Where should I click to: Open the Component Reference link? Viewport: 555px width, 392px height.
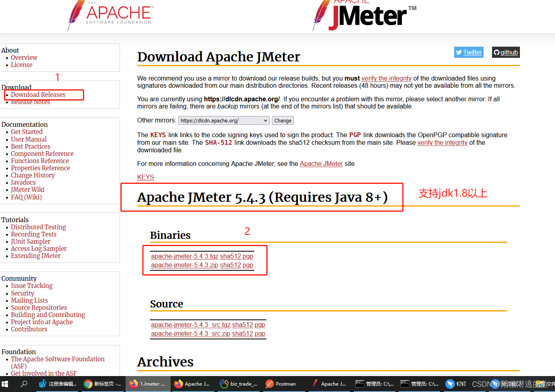pos(42,154)
